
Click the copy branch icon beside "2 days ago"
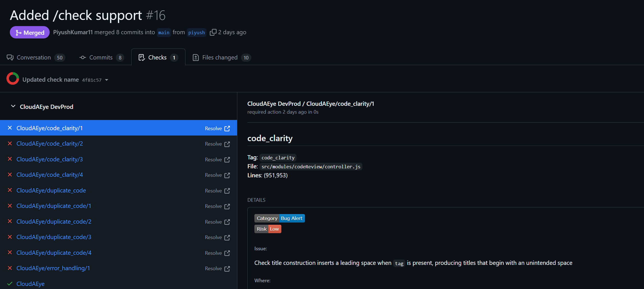pyautogui.click(x=213, y=32)
